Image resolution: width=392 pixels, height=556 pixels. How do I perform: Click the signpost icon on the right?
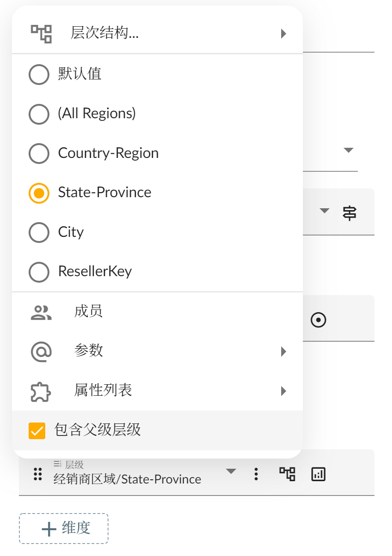click(x=350, y=213)
